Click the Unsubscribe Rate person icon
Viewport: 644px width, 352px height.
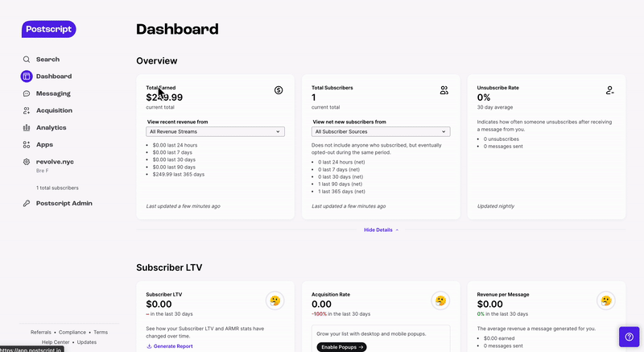pyautogui.click(x=609, y=90)
